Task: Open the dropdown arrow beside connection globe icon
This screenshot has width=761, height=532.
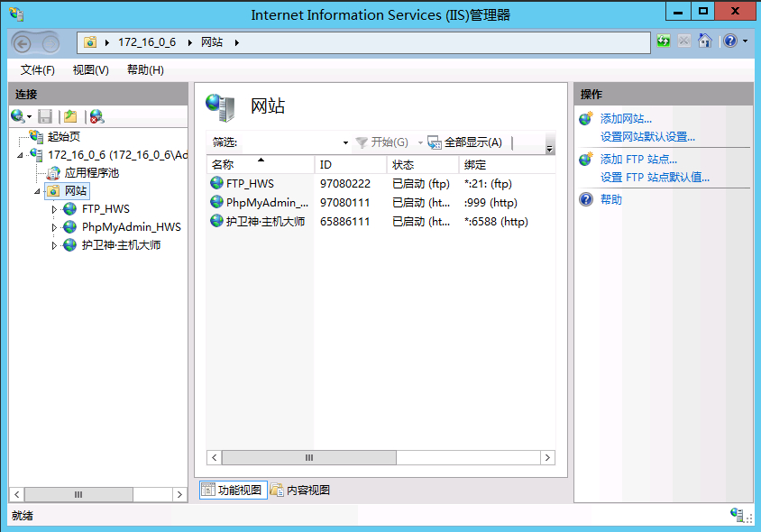Action: click(29, 117)
